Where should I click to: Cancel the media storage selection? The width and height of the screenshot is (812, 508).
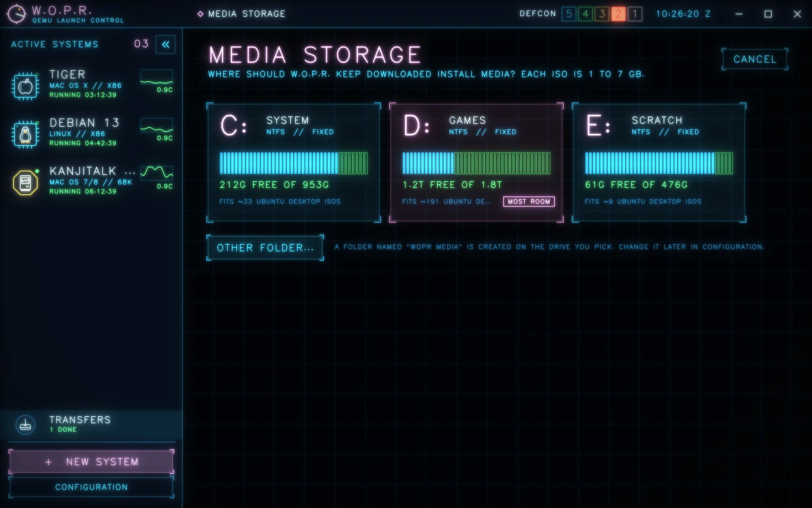[755, 59]
